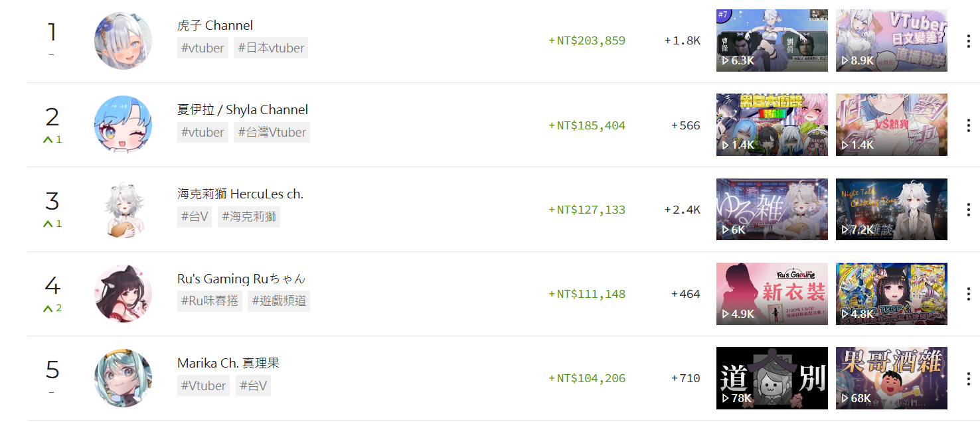Choose the #Ru味春捲 tag
The width and height of the screenshot is (980, 422).
[x=210, y=301]
